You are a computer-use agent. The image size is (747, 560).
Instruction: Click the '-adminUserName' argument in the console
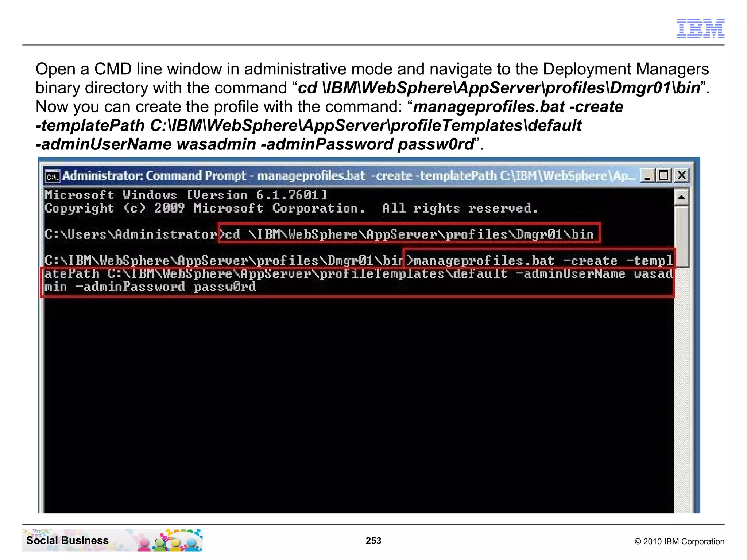[x=570, y=274]
